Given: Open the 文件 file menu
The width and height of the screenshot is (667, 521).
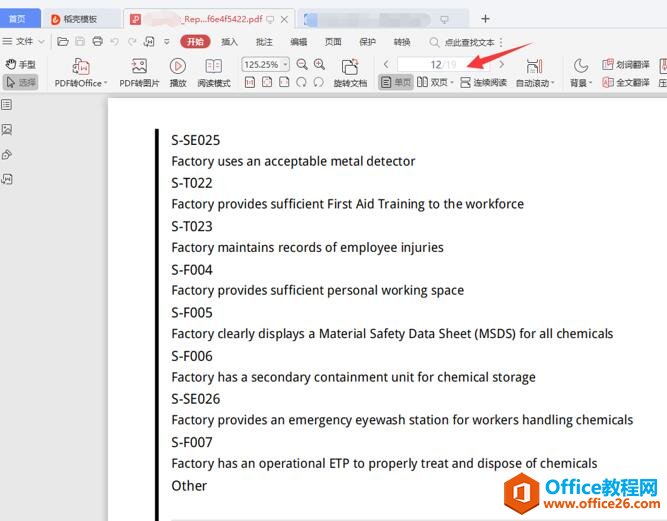Looking at the screenshot, I should (23, 42).
